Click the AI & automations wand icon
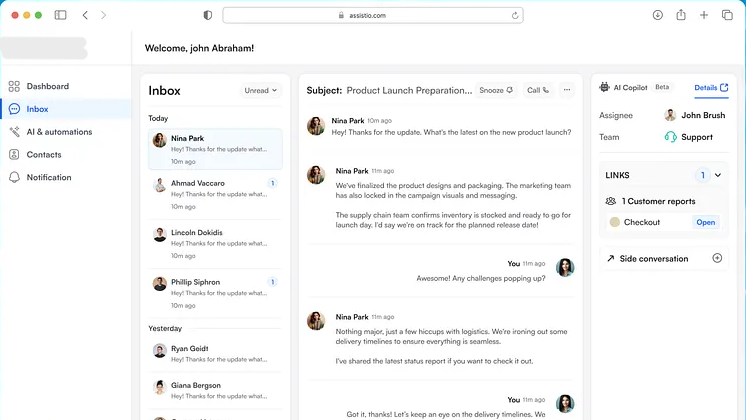 14,132
